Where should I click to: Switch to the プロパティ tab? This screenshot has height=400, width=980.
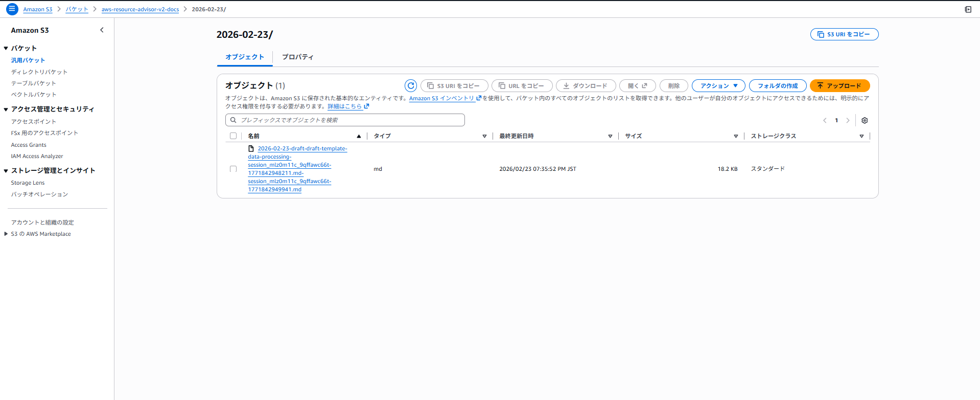coord(297,57)
